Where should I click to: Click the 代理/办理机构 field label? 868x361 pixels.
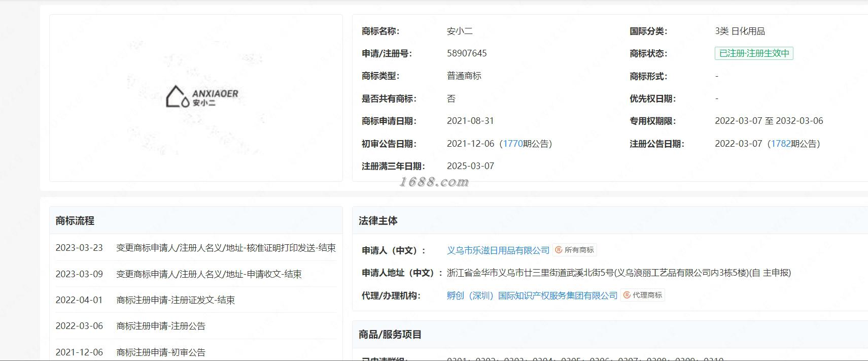(x=391, y=296)
